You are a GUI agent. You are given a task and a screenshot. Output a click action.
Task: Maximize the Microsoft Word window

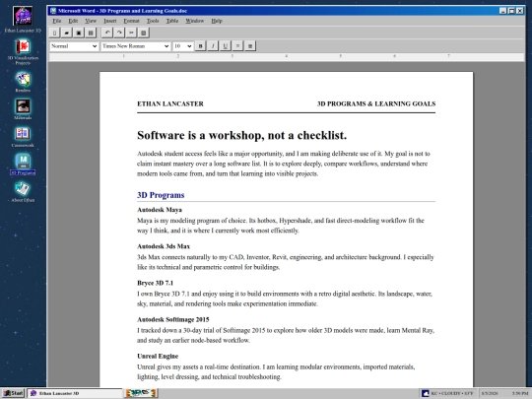click(511, 11)
